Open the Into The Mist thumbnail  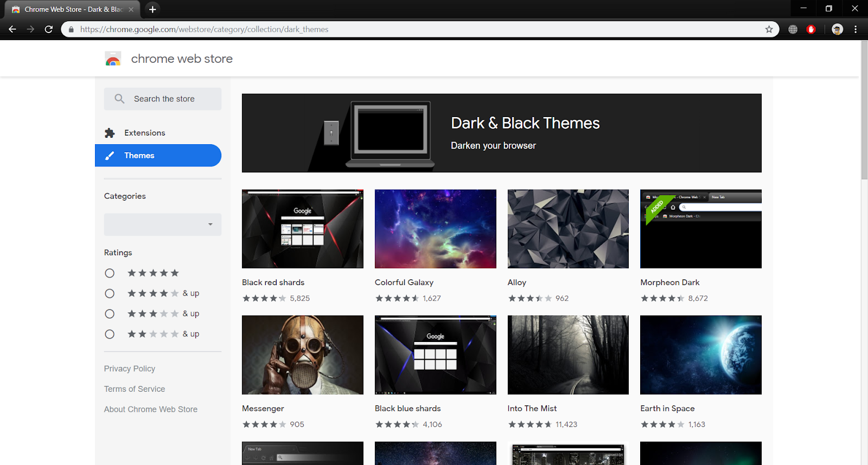[568, 355]
